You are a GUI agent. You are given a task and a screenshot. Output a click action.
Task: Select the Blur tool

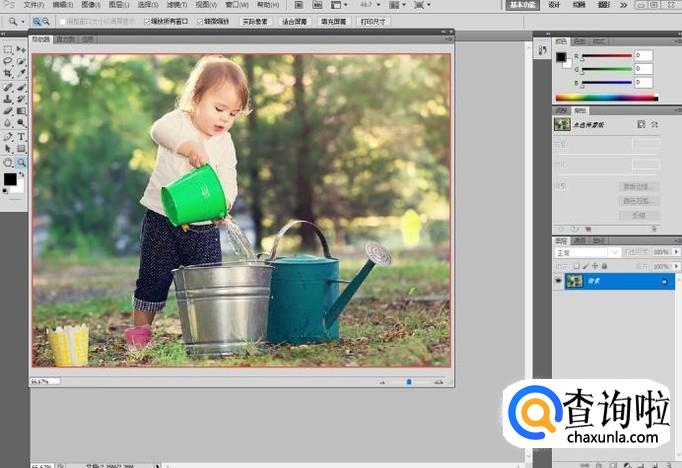pos(7,123)
